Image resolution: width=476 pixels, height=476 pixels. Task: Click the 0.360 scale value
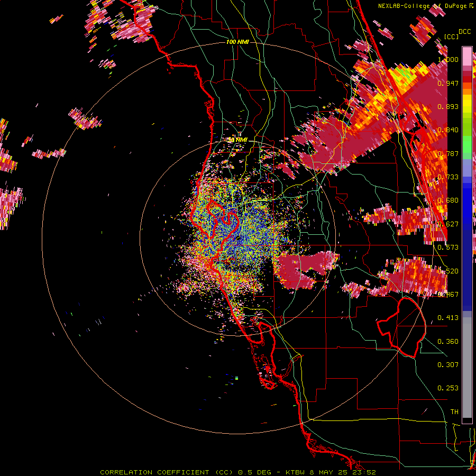pos(448,342)
